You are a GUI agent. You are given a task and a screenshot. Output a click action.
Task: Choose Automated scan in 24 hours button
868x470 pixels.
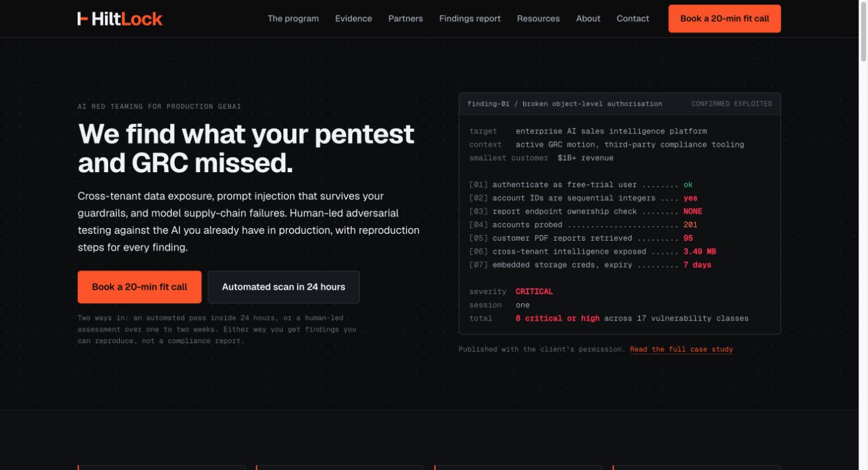coord(284,287)
